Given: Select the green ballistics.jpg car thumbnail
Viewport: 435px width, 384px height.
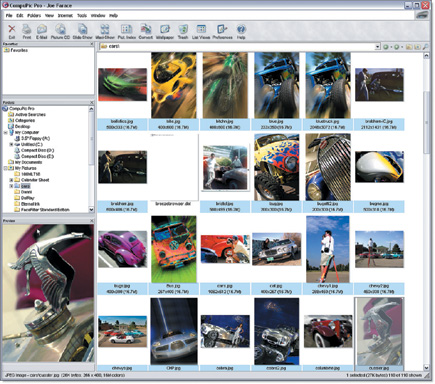Looking at the screenshot, I should point(122,84).
